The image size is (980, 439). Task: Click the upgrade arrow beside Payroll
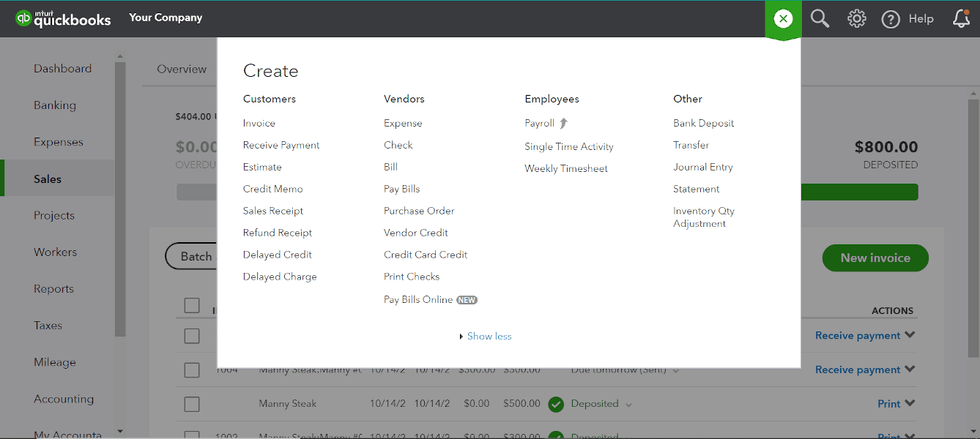pyautogui.click(x=563, y=123)
